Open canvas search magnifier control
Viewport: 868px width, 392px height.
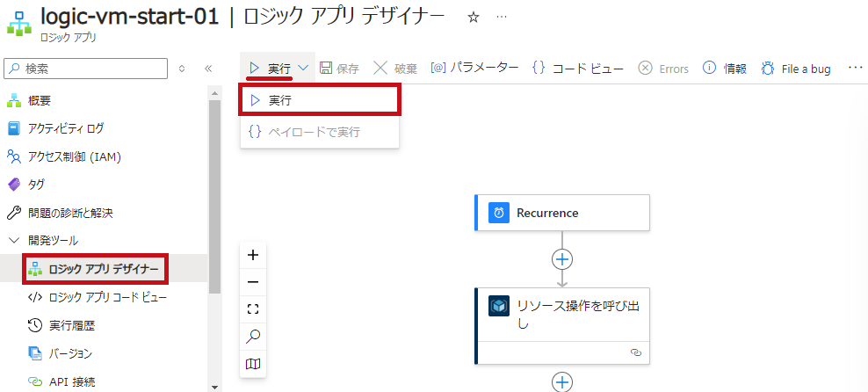click(253, 336)
